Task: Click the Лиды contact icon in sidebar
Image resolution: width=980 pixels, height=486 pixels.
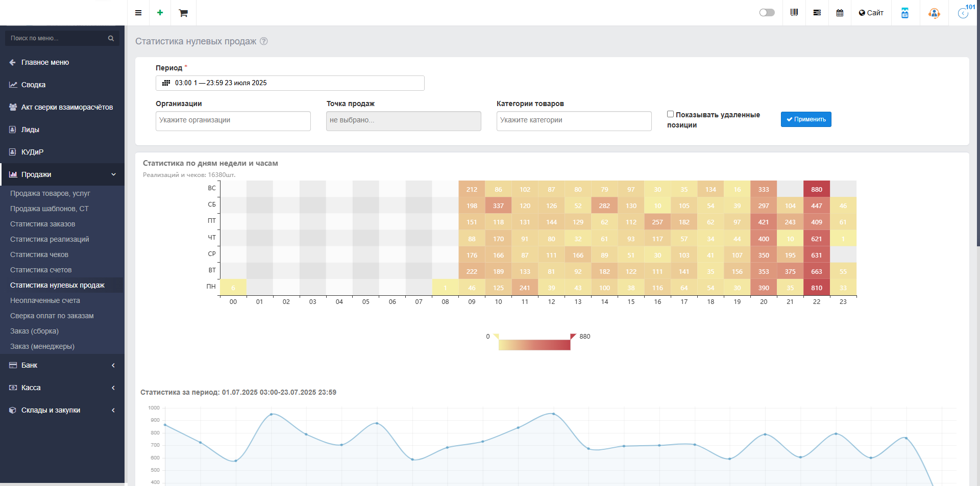Action: [13, 130]
